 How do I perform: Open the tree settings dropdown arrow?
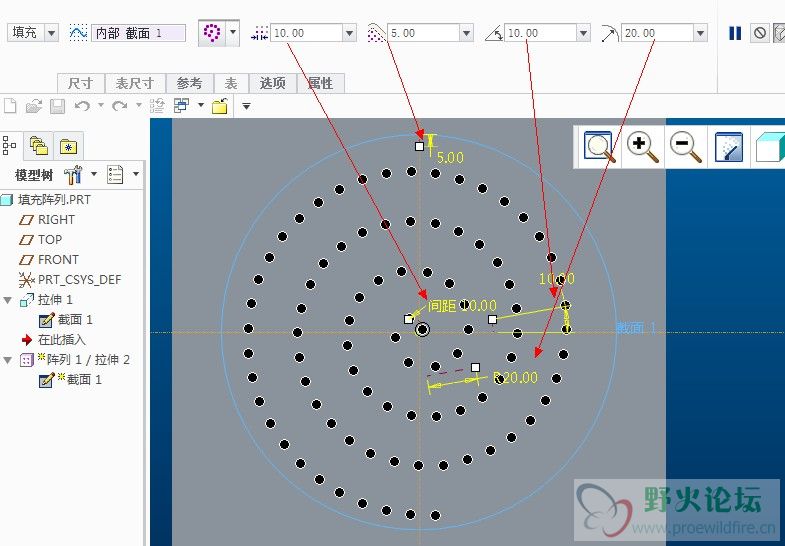click(94, 175)
